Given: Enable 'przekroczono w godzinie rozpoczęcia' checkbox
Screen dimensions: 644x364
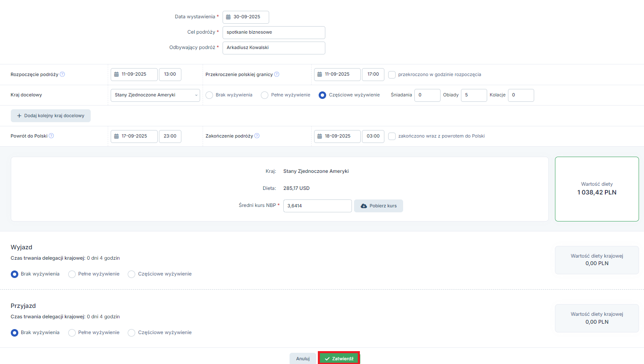Looking at the screenshot, I should [x=392, y=75].
